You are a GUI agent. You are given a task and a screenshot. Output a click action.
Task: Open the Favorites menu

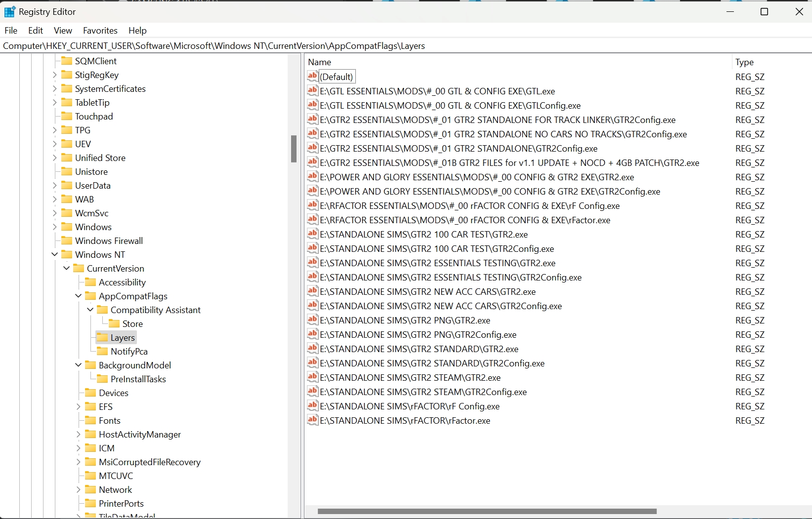[x=100, y=30]
